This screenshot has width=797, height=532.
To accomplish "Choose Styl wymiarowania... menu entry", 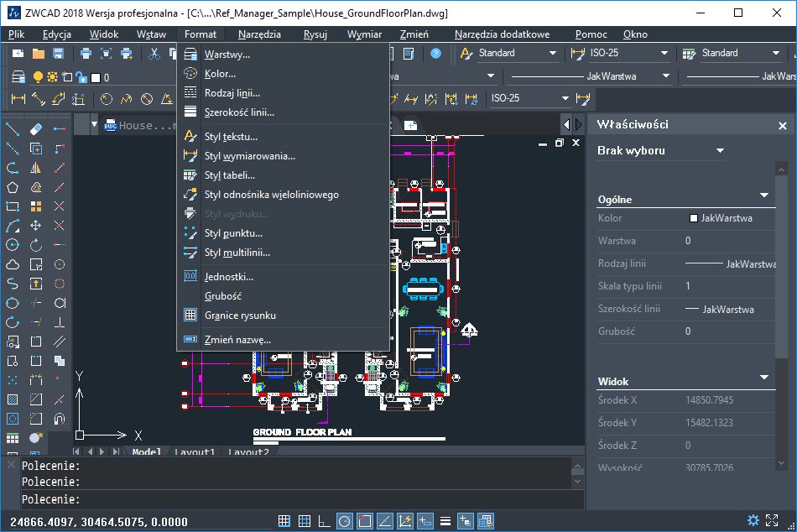I will 283,155.
